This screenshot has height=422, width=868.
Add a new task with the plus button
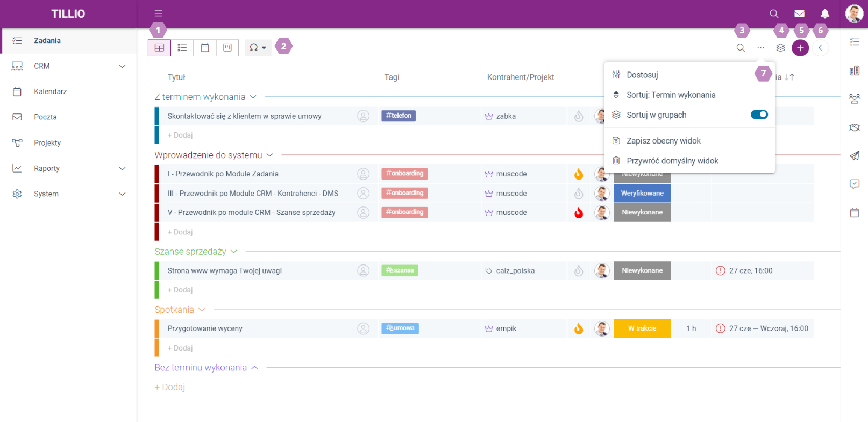[x=800, y=48]
